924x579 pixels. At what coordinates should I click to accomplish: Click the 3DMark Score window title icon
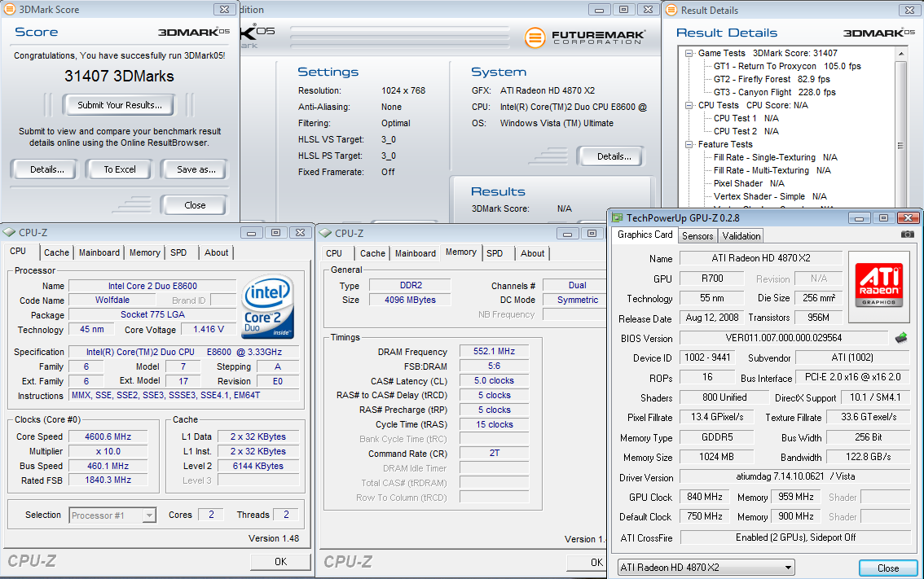pyautogui.click(x=10, y=9)
